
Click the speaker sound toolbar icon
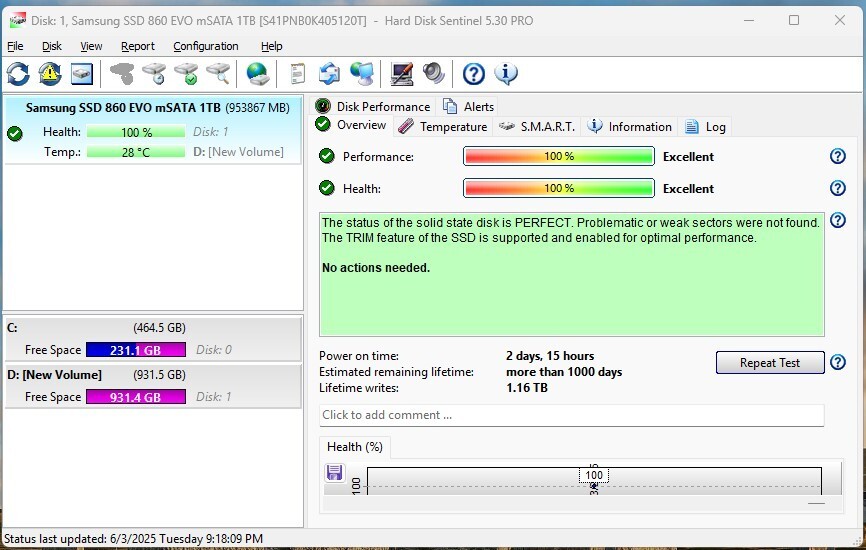click(x=434, y=73)
